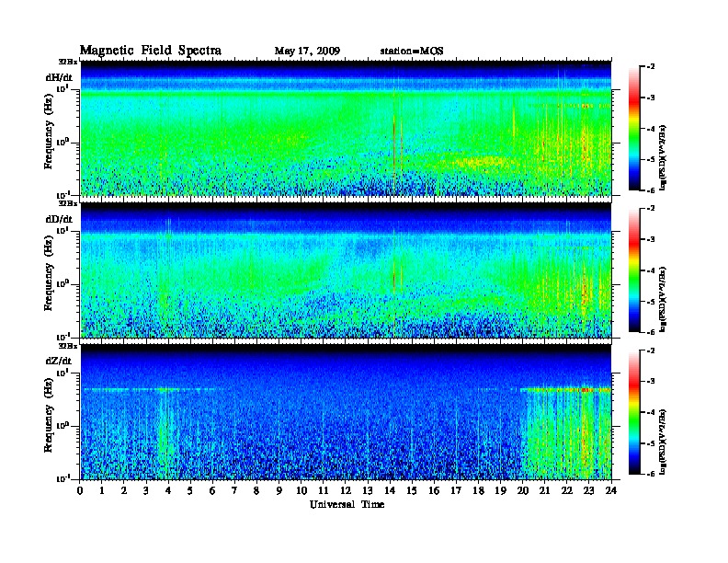Click the "-6" value on dH/dt color bar
Image resolution: width=728 pixels, height=563 pixels.
651,190
